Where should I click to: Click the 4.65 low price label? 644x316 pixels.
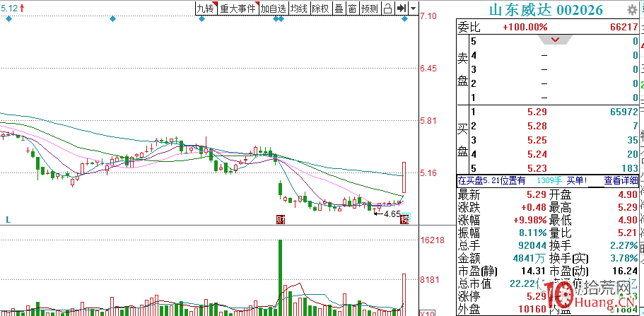coord(392,213)
